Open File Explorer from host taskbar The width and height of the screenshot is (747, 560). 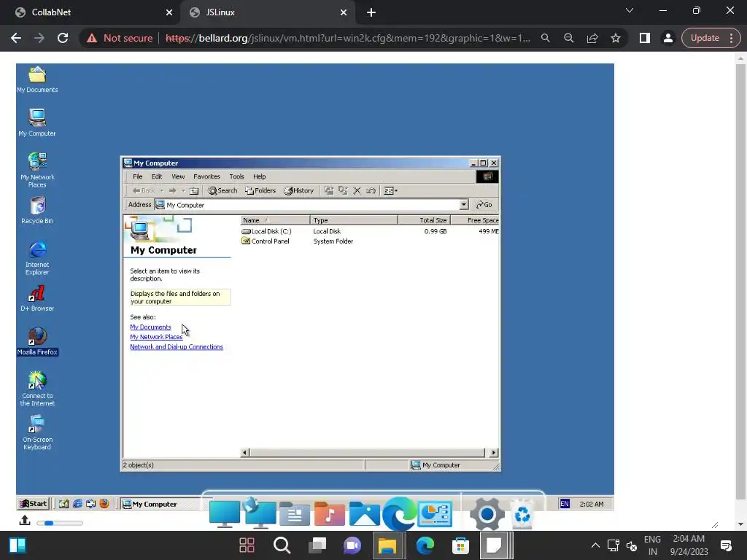387,545
